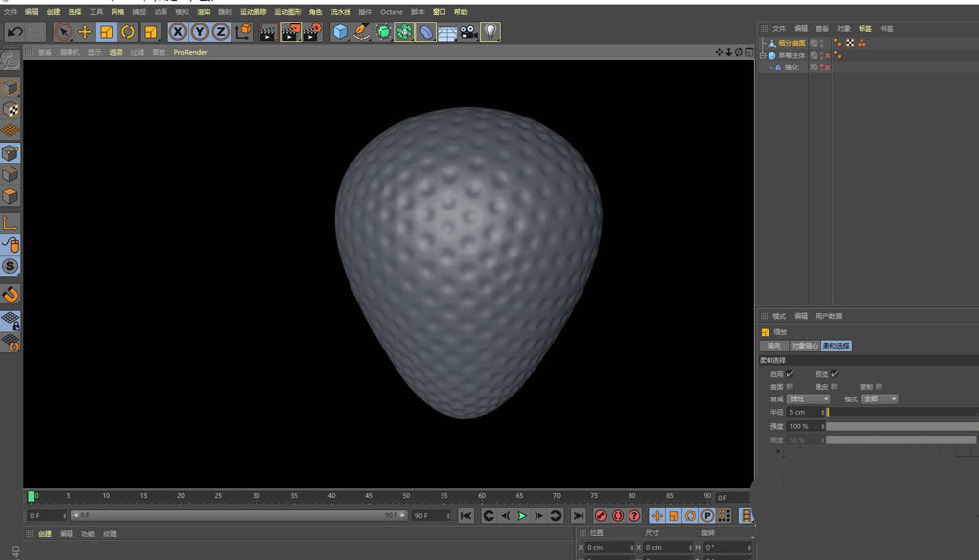Activate the Rotate tool

(x=128, y=32)
